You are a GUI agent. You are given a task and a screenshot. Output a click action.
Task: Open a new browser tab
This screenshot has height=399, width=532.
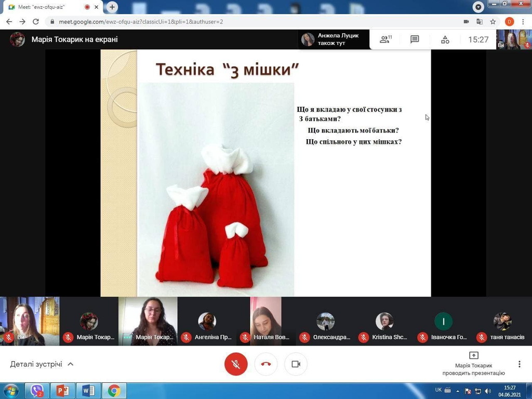click(x=112, y=7)
